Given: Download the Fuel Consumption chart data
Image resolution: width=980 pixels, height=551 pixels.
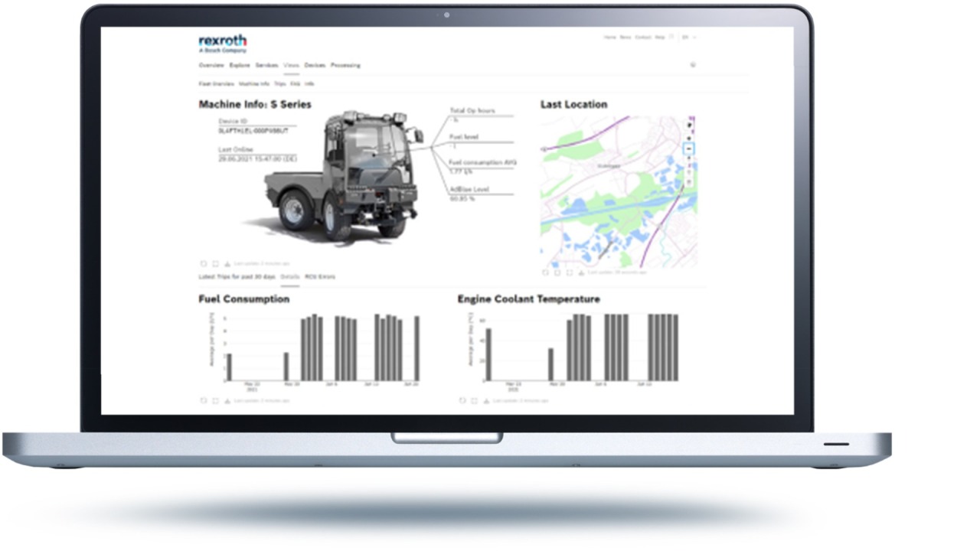Looking at the screenshot, I should (x=227, y=400).
